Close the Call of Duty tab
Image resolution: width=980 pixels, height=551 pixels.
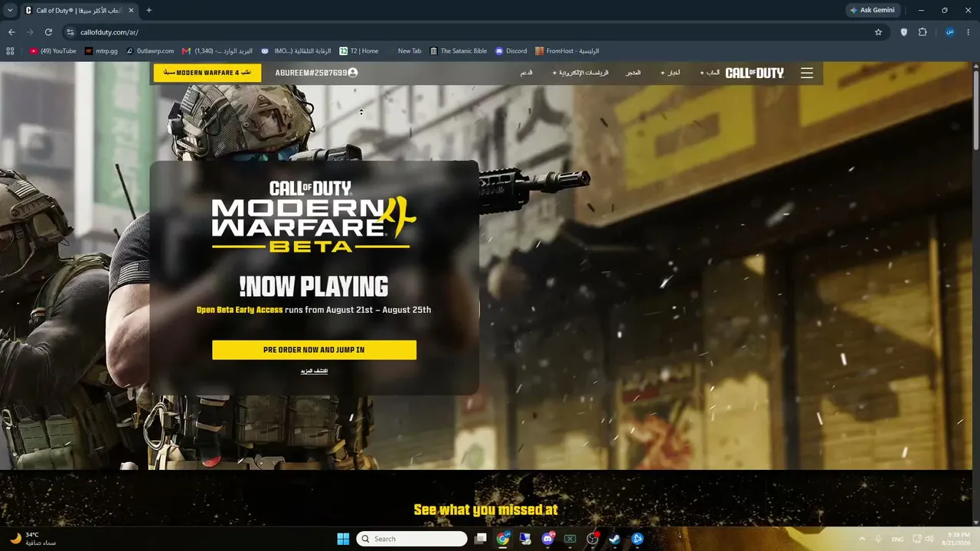pos(130,10)
